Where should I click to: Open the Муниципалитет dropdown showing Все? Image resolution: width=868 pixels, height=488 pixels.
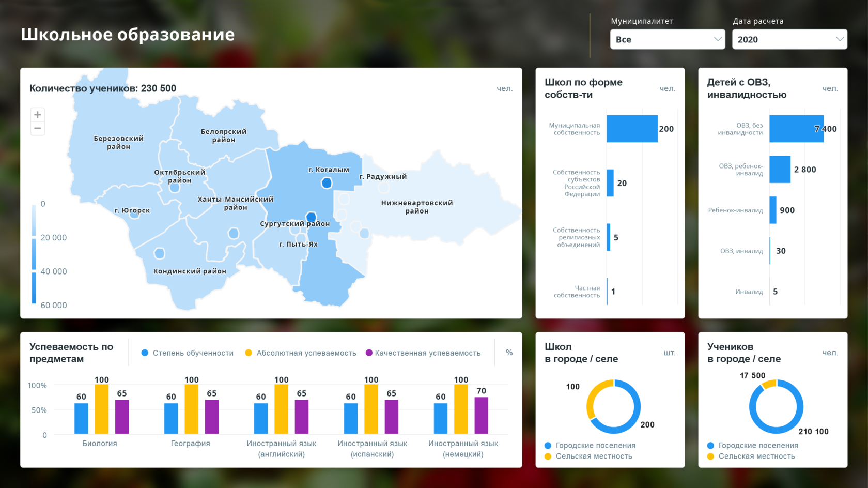pos(668,39)
